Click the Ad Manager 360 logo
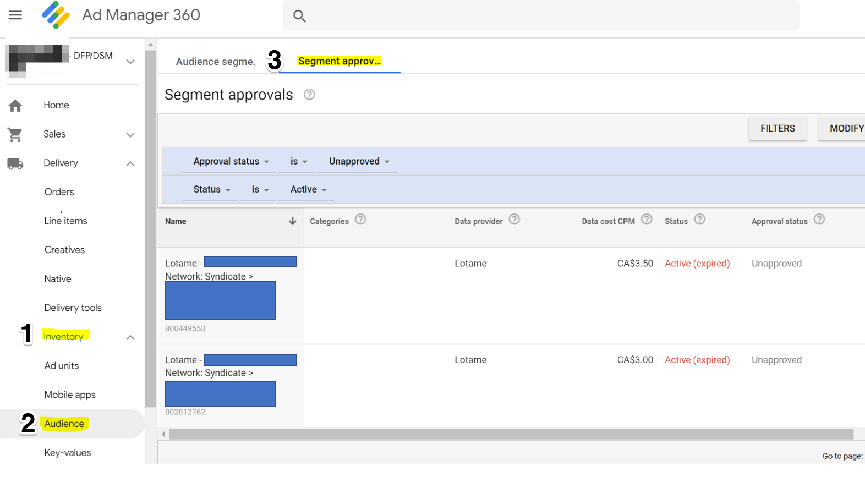Viewport: 865px width, 504px height. point(56,15)
